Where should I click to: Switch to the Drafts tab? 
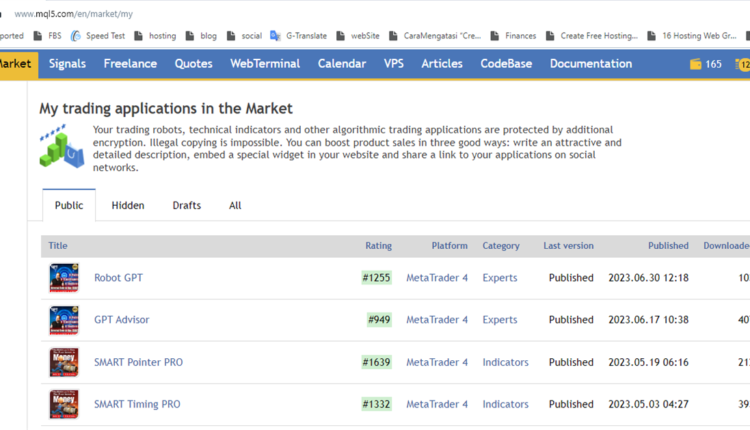click(x=186, y=205)
